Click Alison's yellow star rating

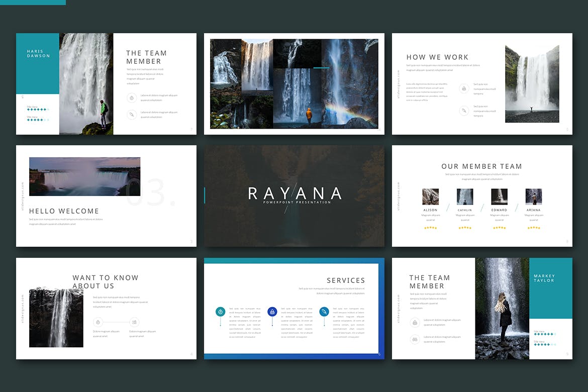430,228
